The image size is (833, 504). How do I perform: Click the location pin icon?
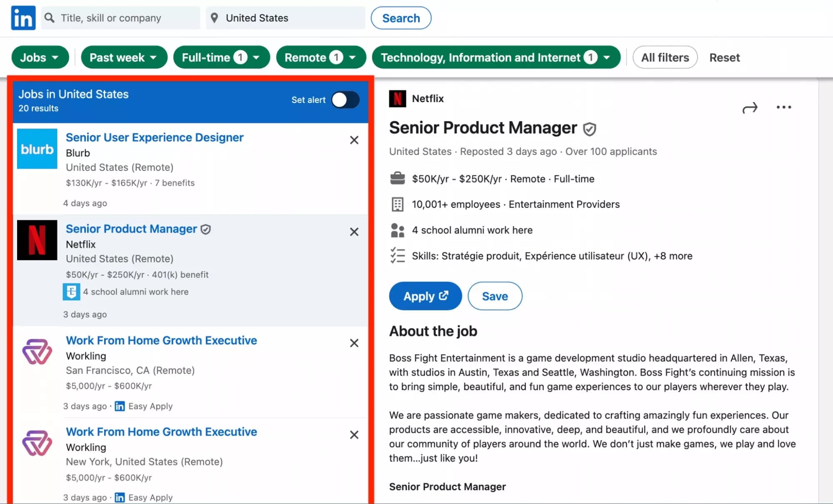click(215, 17)
